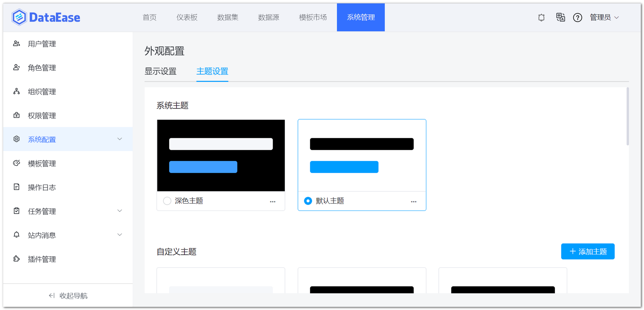Viewport: 644px width, 310px height.
Task: Click the 操作日志 document icon
Action: tap(16, 187)
